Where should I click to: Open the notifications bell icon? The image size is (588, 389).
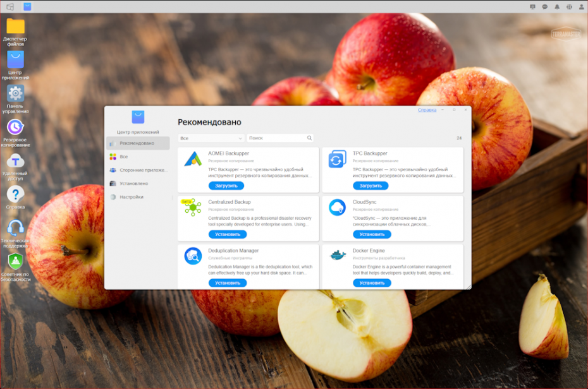[557, 7]
